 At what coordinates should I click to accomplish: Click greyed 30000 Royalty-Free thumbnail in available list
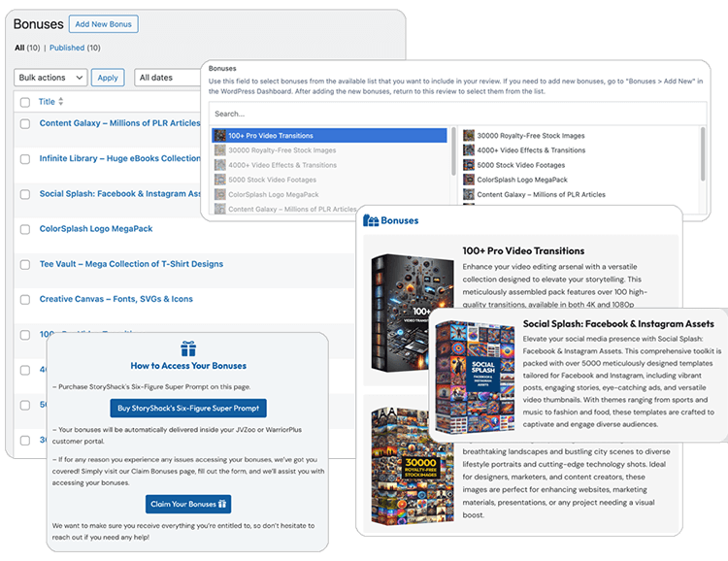(220, 150)
